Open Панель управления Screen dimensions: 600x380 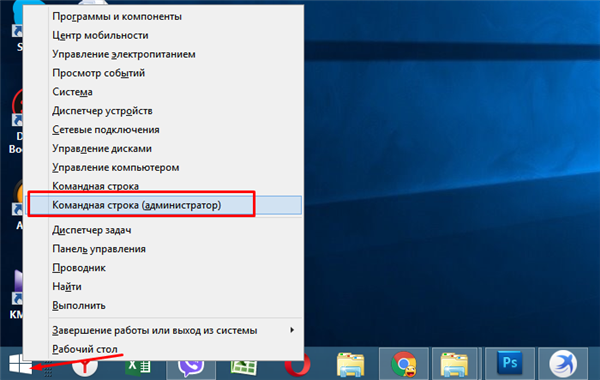tap(164, 249)
